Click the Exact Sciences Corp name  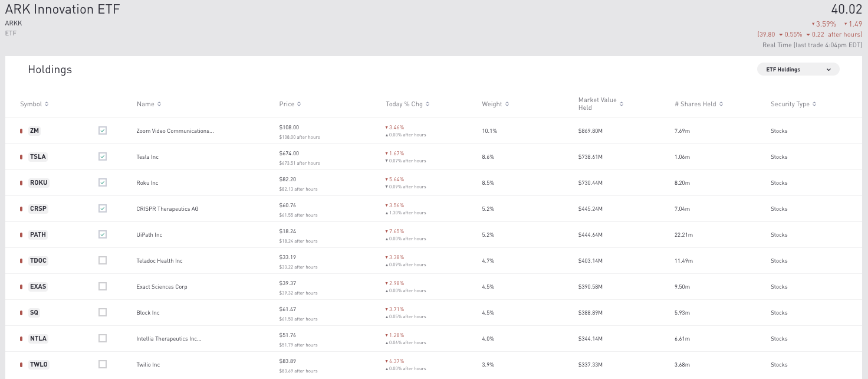[162, 287]
